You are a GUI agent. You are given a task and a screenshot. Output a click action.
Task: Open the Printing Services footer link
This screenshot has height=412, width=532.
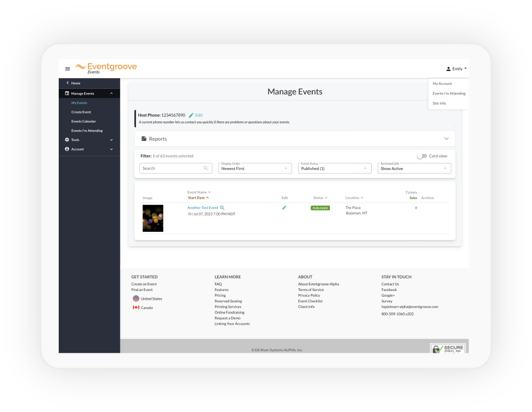[x=228, y=307]
